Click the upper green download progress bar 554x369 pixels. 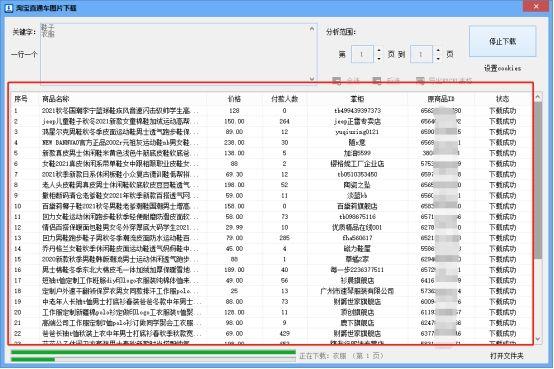(x=153, y=352)
